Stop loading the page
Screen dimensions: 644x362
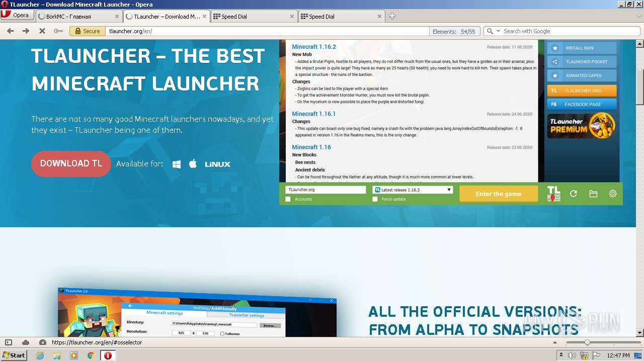42,31
